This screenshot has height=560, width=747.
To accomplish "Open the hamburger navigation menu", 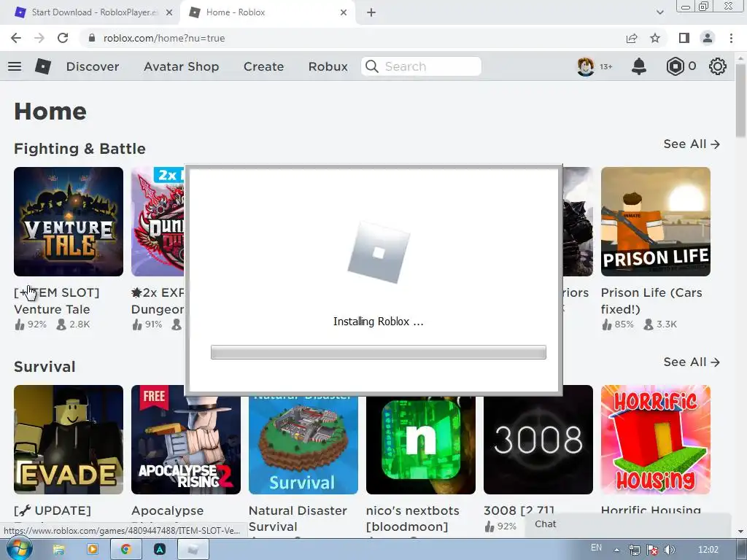I will [15, 66].
